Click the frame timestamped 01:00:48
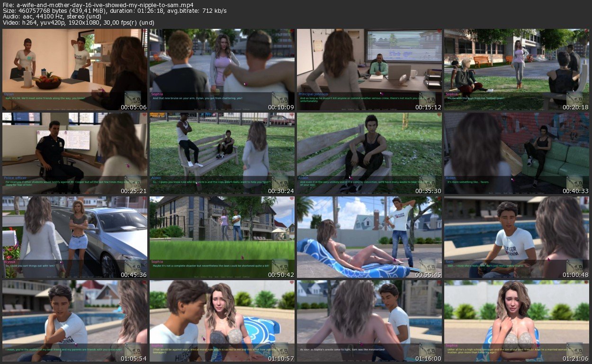592x364 pixels. pyautogui.click(x=517, y=237)
